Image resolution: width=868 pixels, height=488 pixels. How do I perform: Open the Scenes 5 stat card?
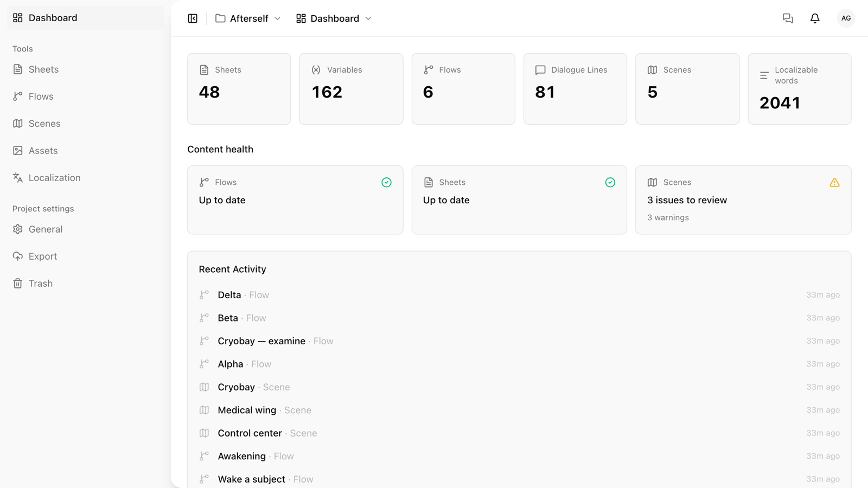pyautogui.click(x=687, y=89)
